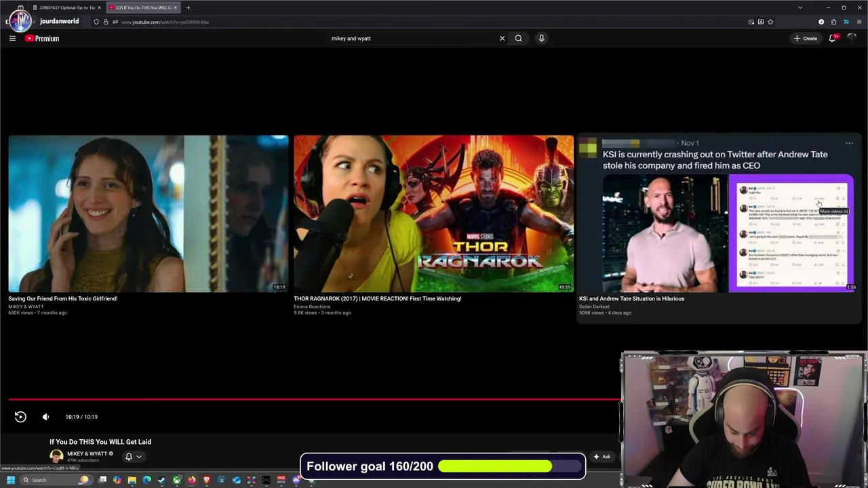This screenshot has width=868, height=488.
Task: Open the Thor Ragnarok reaction thumbnail
Action: click(x=433, y=213)
